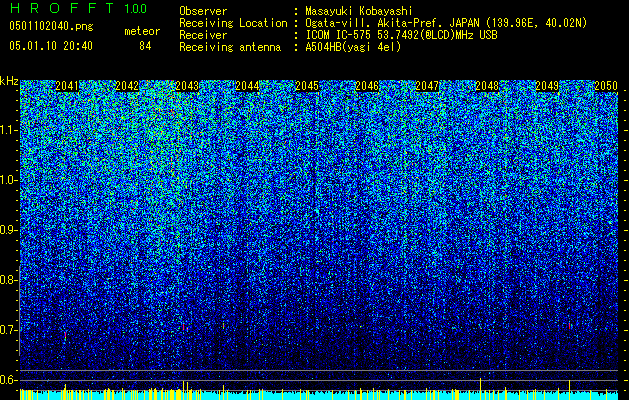The height and width of the screenshot is (400, 629).
Task: Click the red meteor echo near 2041
Action: coord(65,335)
